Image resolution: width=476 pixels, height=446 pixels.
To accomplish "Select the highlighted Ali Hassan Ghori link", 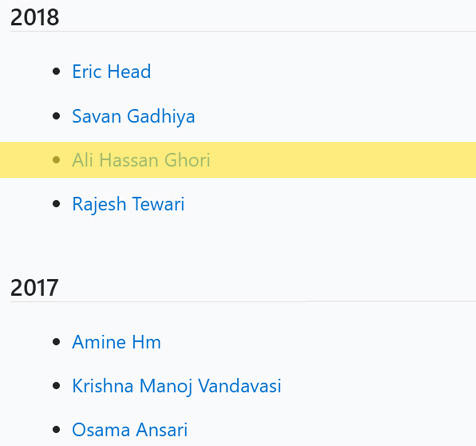I will 141,160.
